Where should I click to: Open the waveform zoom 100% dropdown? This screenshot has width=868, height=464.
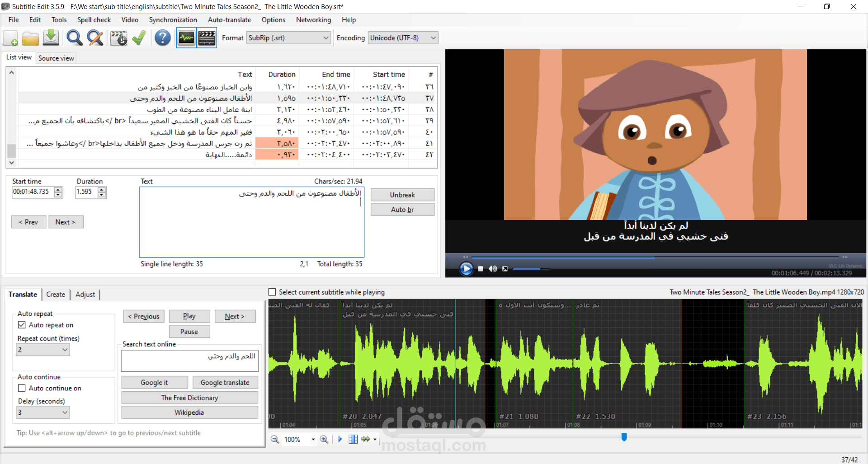coord(313,439)
